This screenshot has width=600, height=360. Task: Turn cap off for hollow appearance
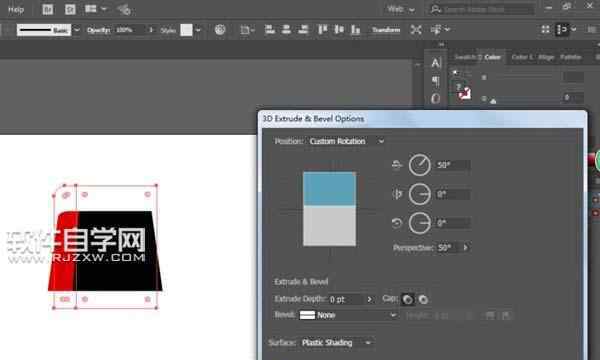click(x=423, y=299)
